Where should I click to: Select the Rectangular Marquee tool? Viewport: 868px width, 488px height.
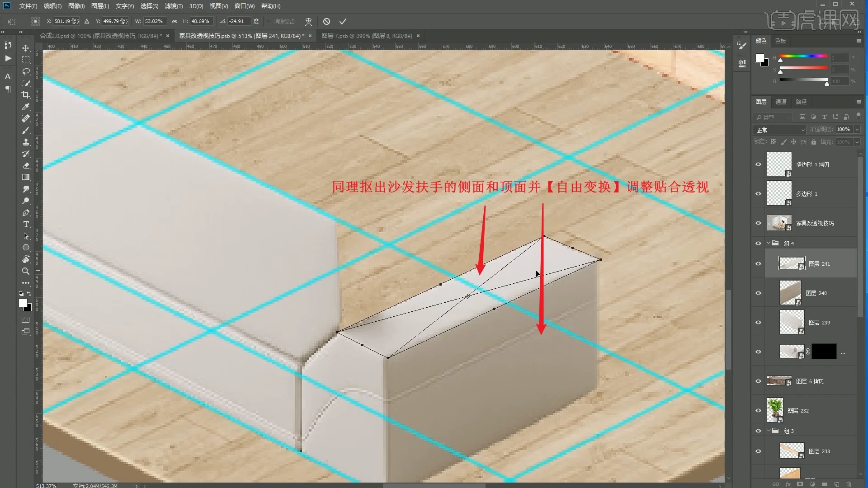26,60
